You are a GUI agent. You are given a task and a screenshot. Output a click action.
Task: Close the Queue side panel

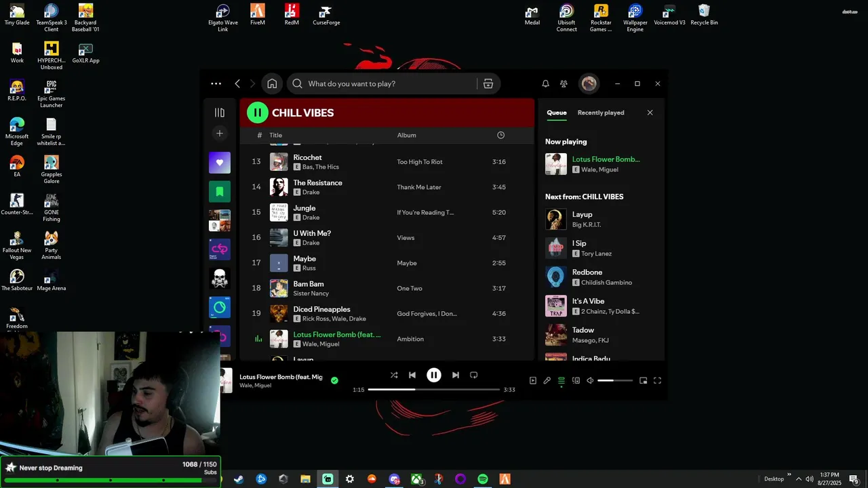650,113
